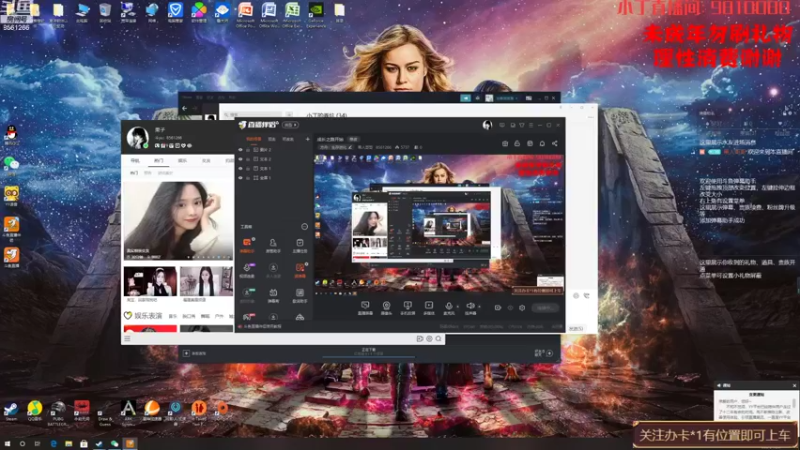Toggle visibility eye of first scene source

(241, 150)
